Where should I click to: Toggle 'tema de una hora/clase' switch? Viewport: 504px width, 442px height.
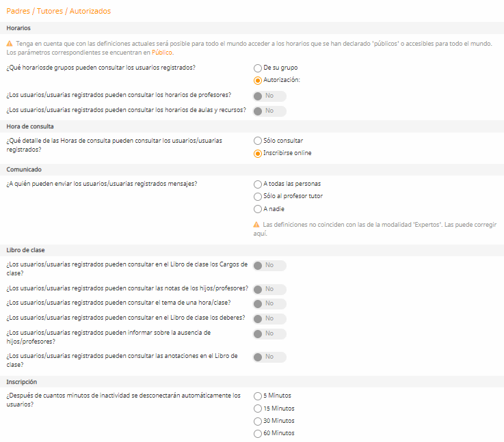coord(269,303)
